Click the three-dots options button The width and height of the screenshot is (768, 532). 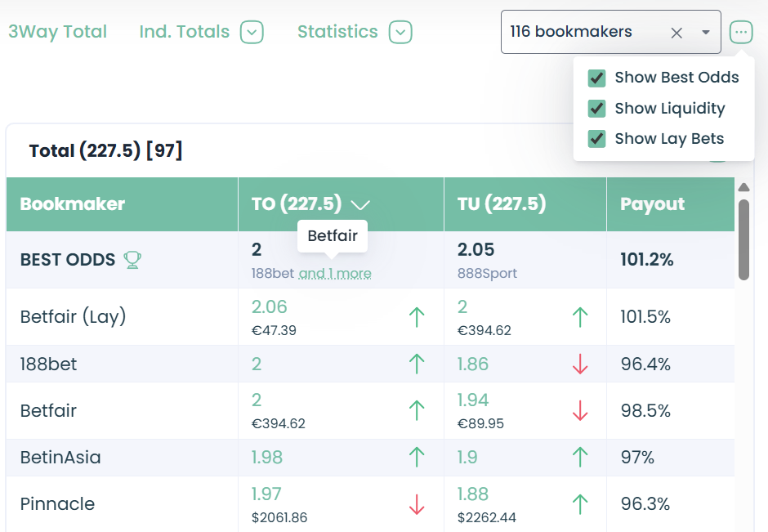click(741, 33)
